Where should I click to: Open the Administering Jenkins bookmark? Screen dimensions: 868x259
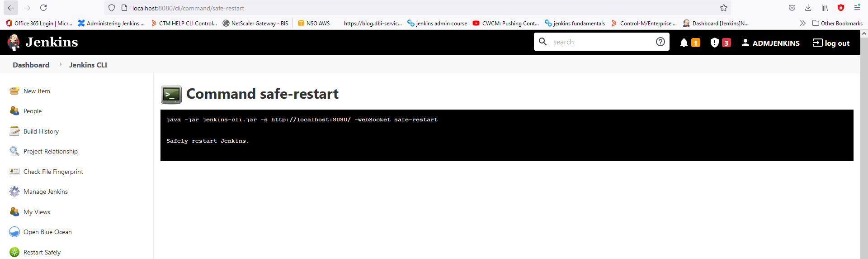click(112, 23)
